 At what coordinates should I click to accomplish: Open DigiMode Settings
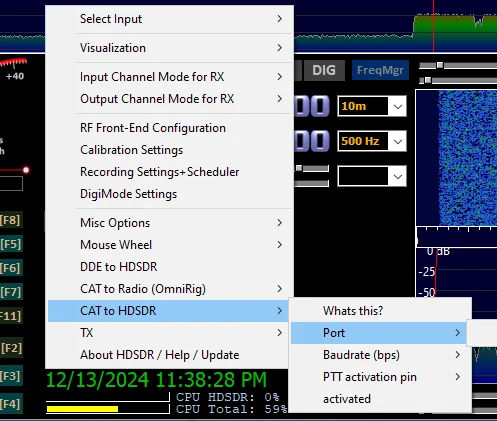click(x=169, y=194)
